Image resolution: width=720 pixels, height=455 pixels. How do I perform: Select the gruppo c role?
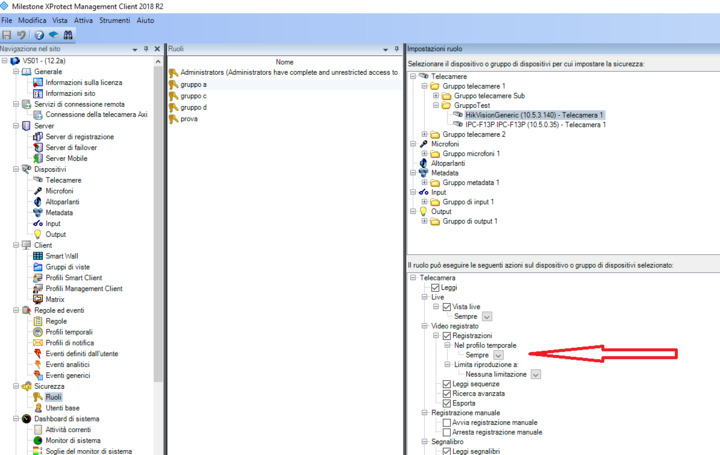tap(193, 96)
